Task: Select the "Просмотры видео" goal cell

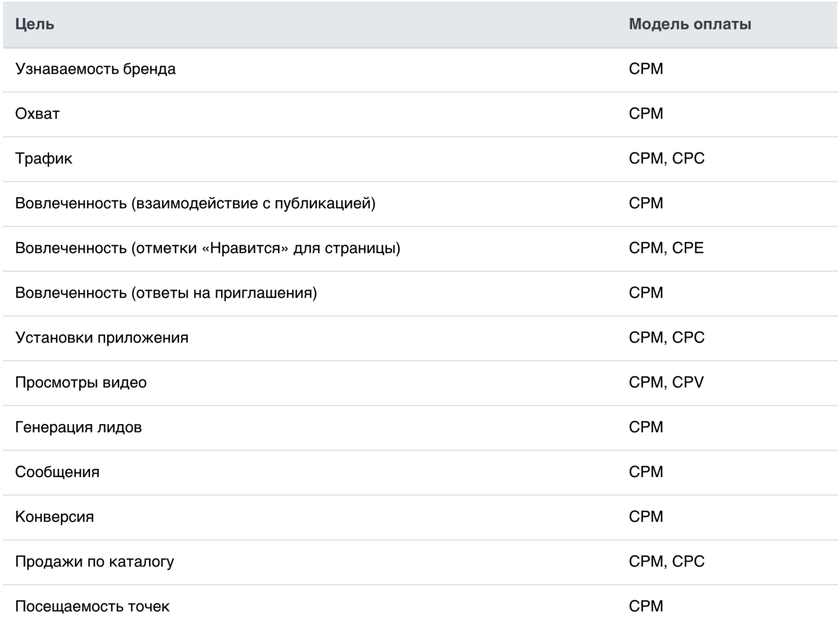Action: [x=81, y=383]
